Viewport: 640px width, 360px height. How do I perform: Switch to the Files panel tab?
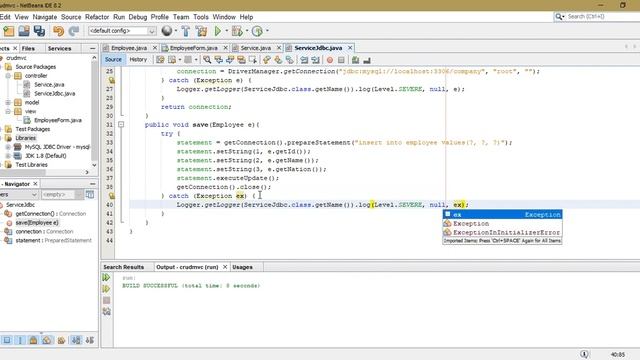tap(28, 49)
